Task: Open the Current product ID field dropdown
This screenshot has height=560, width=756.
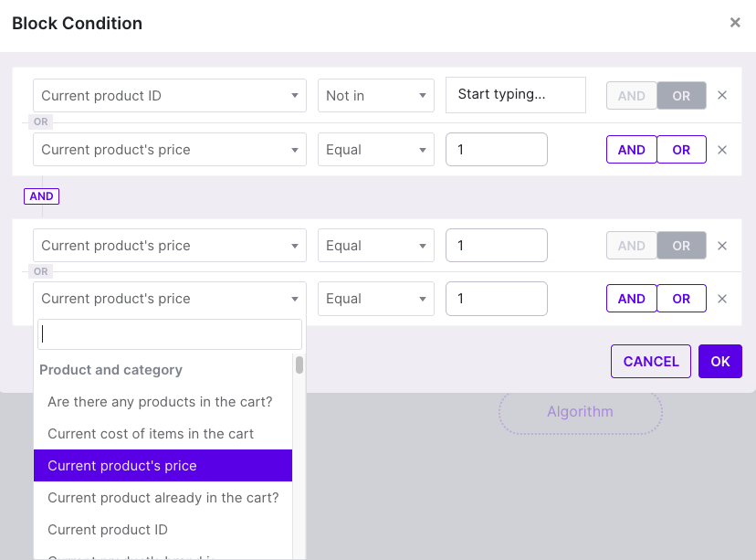Action: tap(170, 96)
